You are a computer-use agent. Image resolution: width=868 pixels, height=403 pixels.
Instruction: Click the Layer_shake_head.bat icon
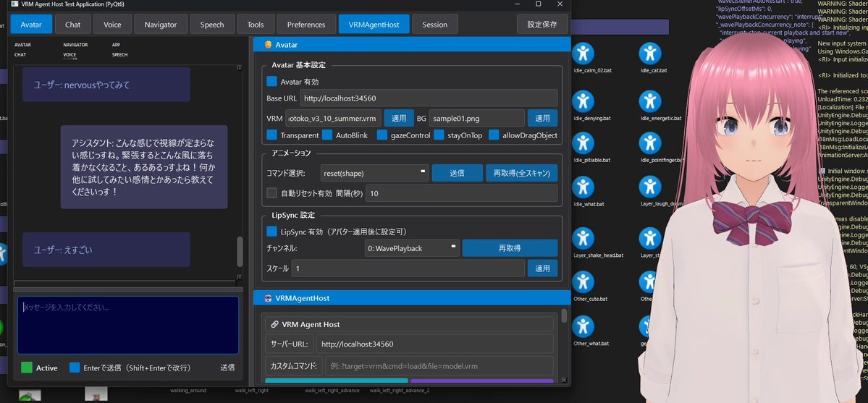[582, 239]
